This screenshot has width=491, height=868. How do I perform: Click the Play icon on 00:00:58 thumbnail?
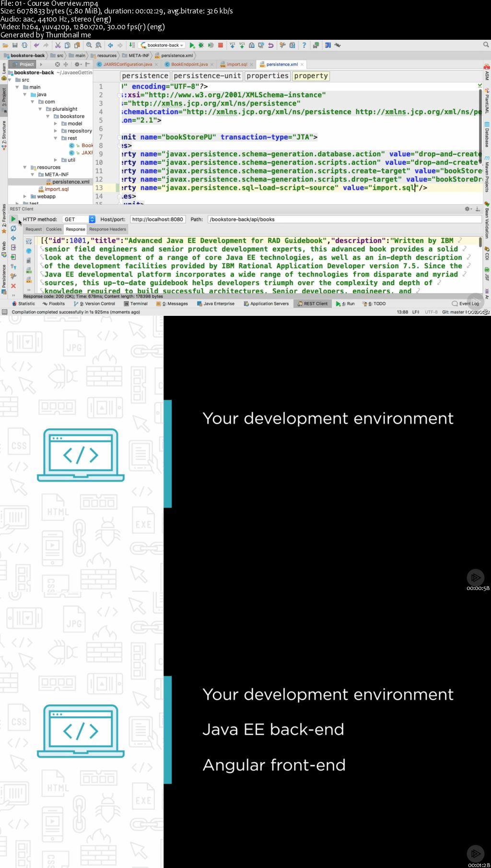(475, 577)
